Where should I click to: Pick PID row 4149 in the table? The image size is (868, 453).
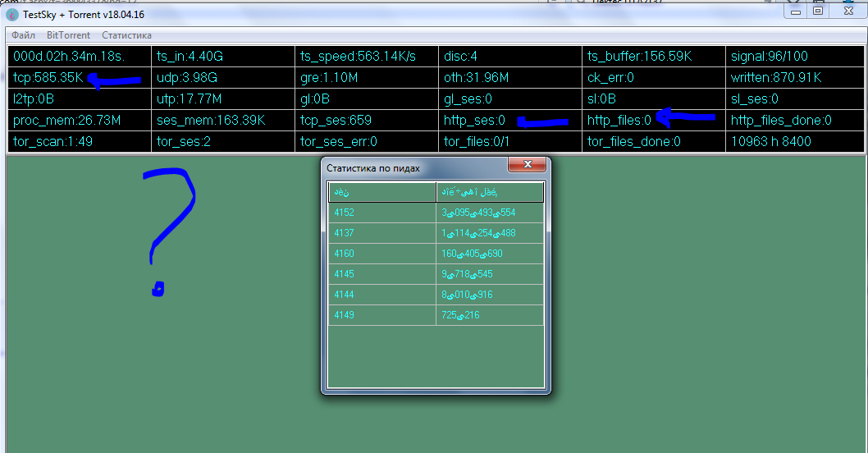[381, 315]
